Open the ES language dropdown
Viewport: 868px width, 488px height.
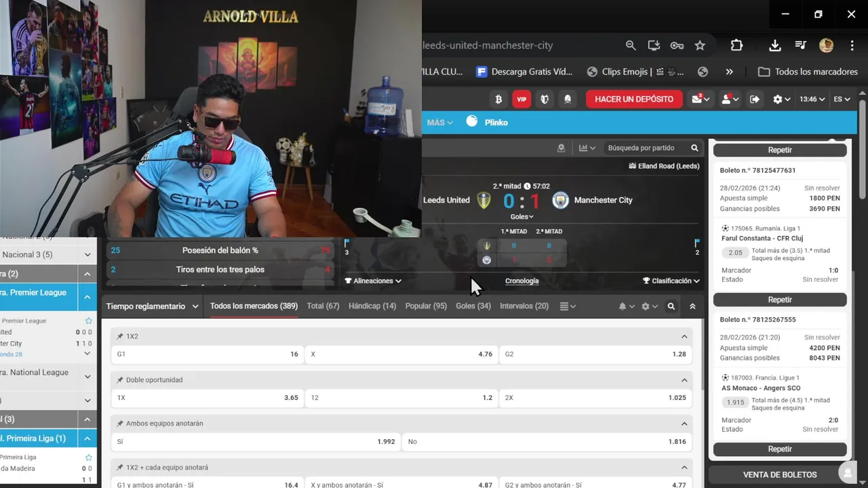[842, 99]
